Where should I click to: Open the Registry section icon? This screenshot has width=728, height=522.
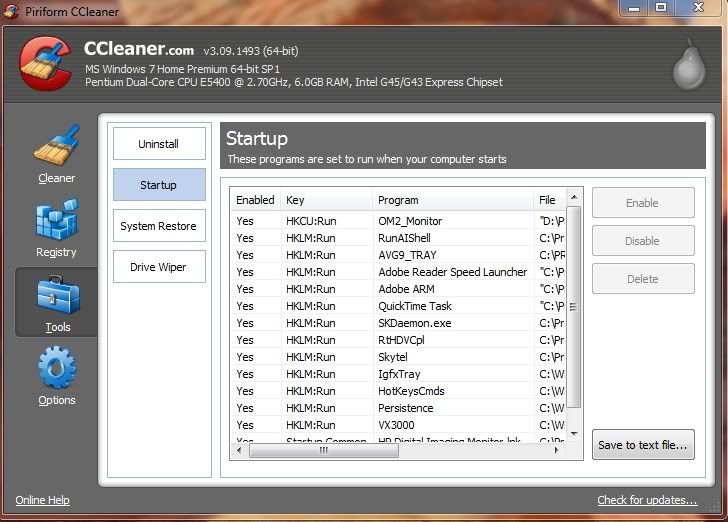[57, 219]
